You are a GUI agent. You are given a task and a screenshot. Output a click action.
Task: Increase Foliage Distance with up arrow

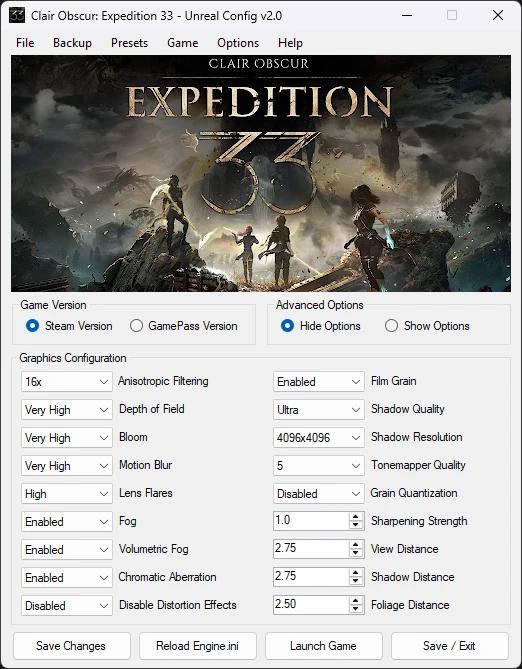click(356, 601)
